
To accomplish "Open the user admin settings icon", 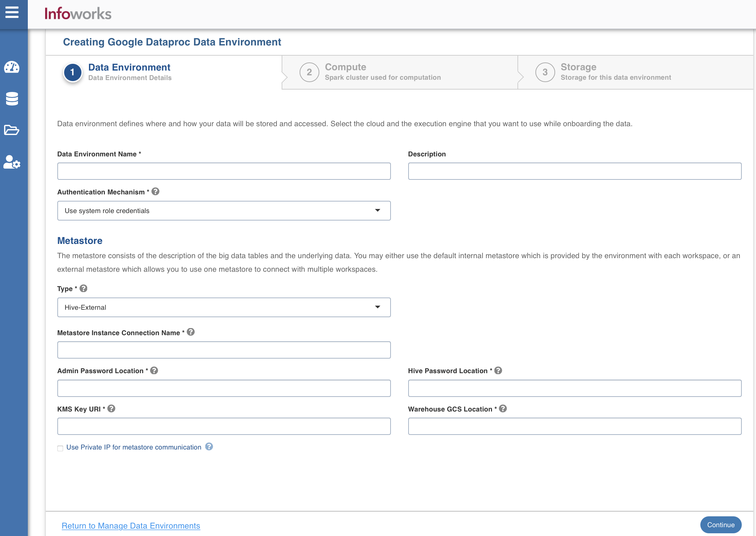I will coord(12,162).
